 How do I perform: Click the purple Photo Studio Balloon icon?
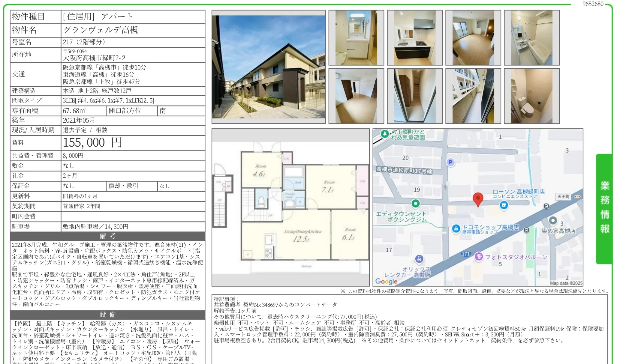tap(479, 257)
